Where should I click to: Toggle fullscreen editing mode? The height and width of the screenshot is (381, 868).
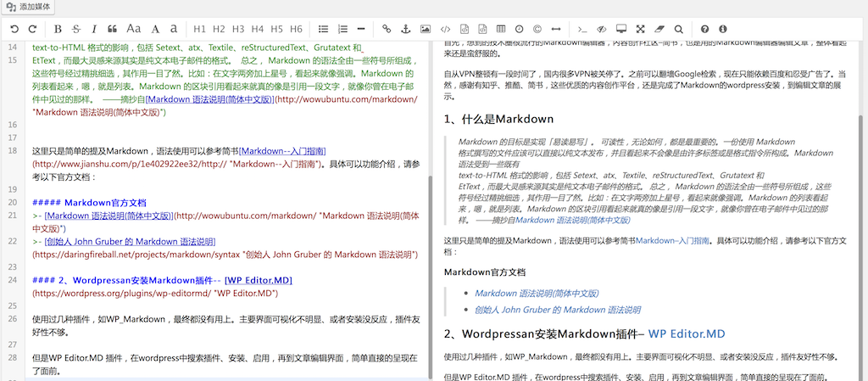(641, 29)
